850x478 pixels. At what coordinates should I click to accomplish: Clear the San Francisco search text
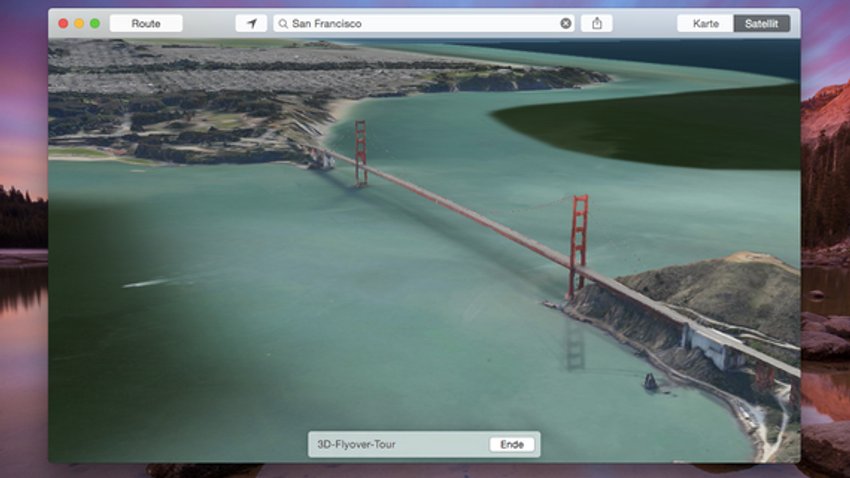coord(565,23)
